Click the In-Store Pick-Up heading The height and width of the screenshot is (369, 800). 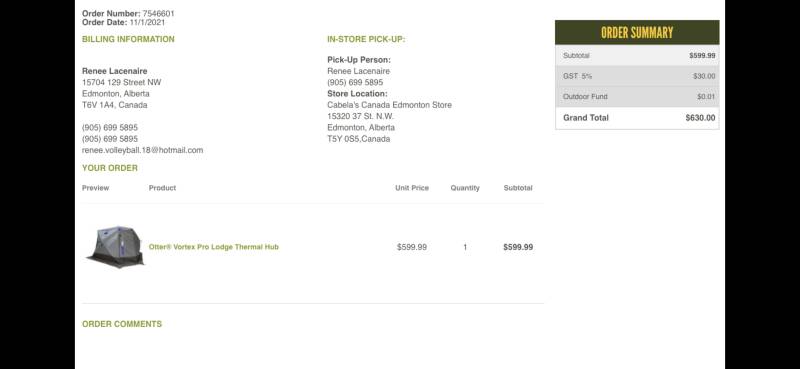[366, 39]
